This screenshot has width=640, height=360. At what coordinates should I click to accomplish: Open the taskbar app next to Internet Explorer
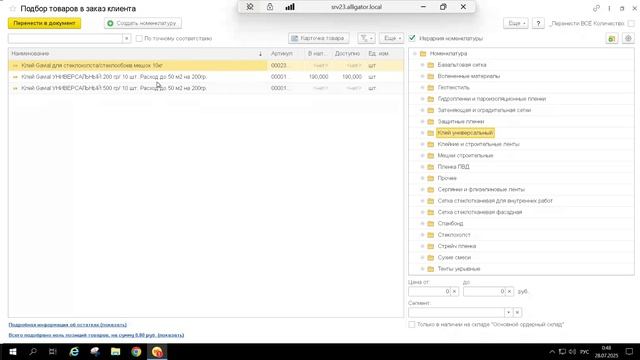point(95,351)
